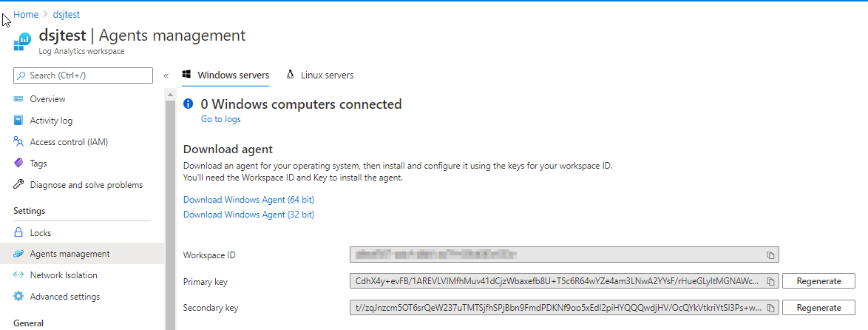The height and width of the screenshot is (330, 868).
Task: Click the Overview icon in sidebar
Action: pyautogui.click(x=18, y=99)
